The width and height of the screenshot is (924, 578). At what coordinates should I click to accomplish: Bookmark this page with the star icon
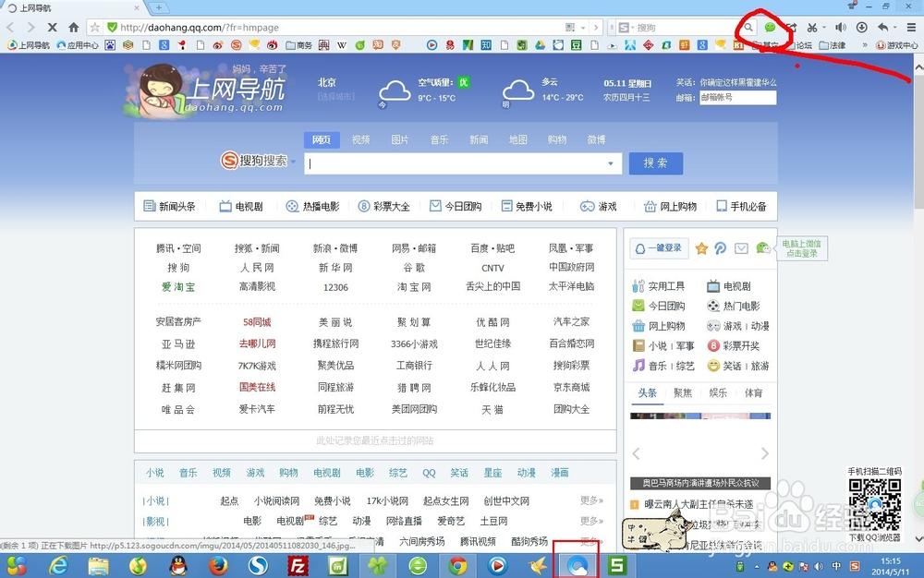pyautogui.click(x=95, y=27)
